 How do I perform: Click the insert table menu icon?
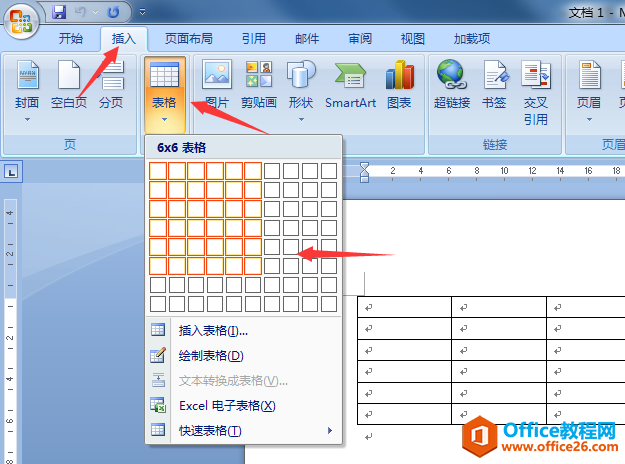(x=158, y=330)
